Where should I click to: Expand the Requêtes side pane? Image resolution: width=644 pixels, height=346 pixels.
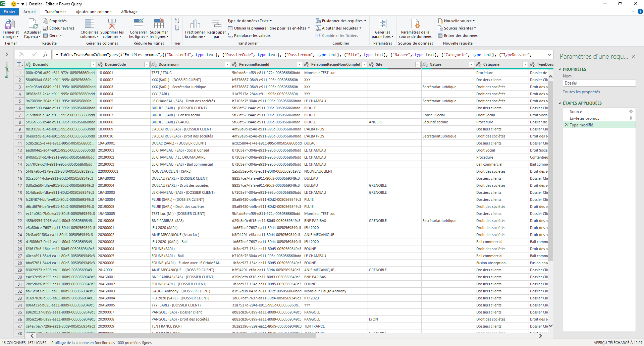[6, 54]
